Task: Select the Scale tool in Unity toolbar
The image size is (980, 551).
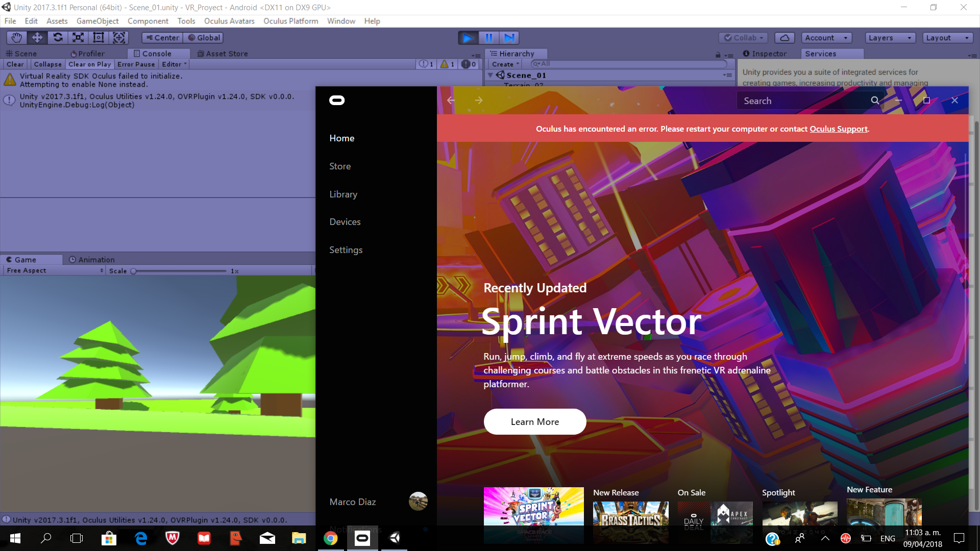Action: (x=78, y=38)
